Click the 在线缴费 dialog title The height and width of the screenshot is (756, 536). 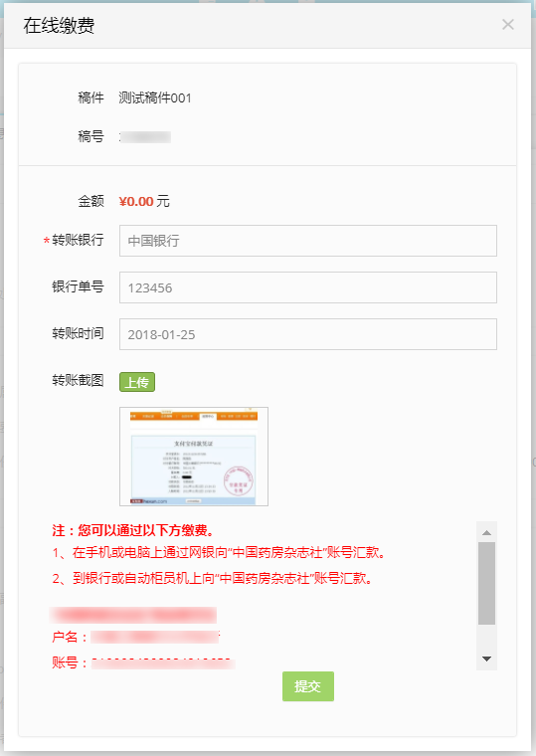59,25
